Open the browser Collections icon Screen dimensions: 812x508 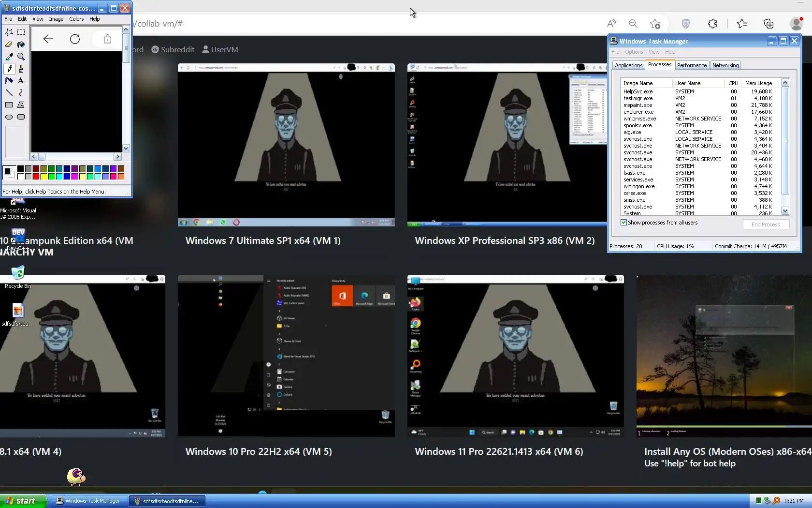(768, 23)
